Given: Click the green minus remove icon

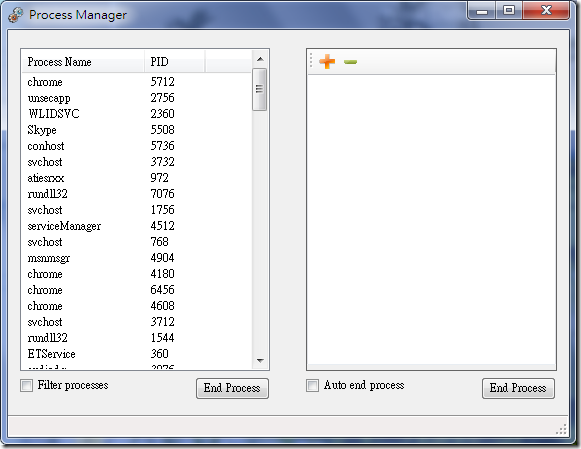Looking at the screenshot, I should click(350, 62).
